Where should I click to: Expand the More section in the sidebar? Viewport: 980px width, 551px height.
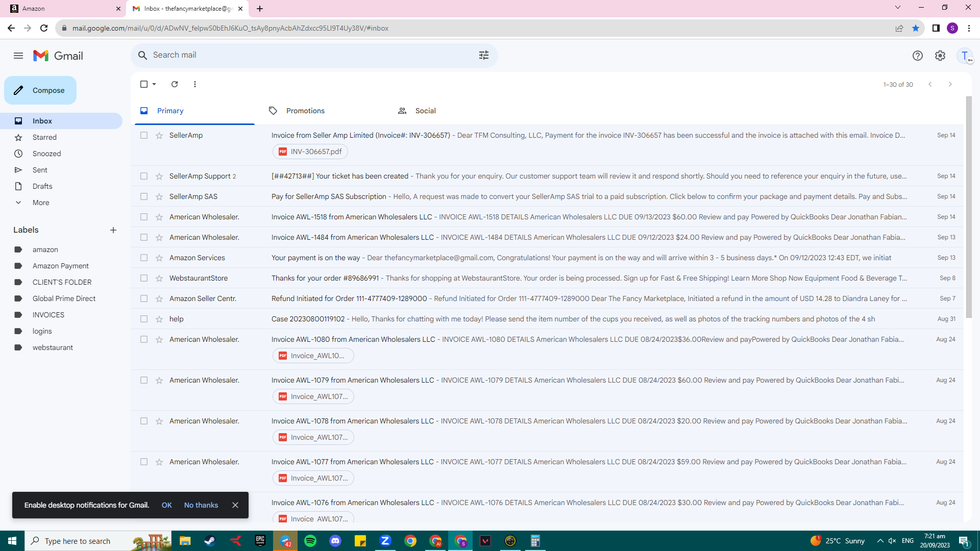pyautogui.click(x=41, y=203)
